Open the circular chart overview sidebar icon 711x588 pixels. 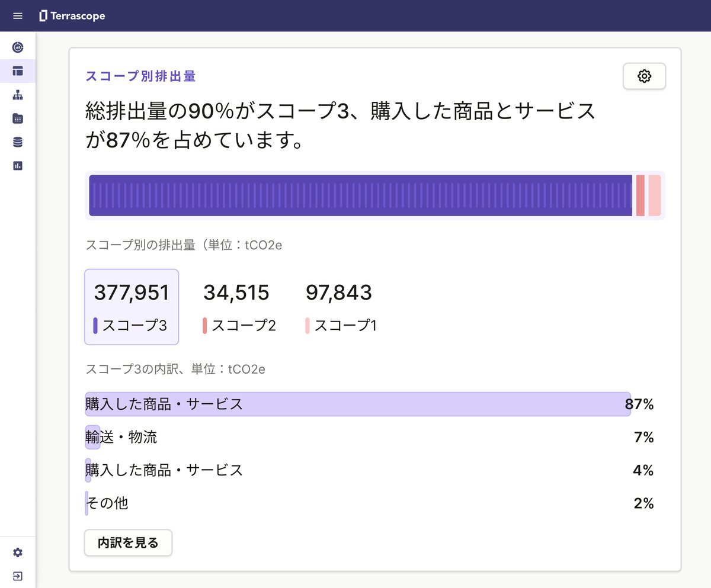tap(18, 47)
